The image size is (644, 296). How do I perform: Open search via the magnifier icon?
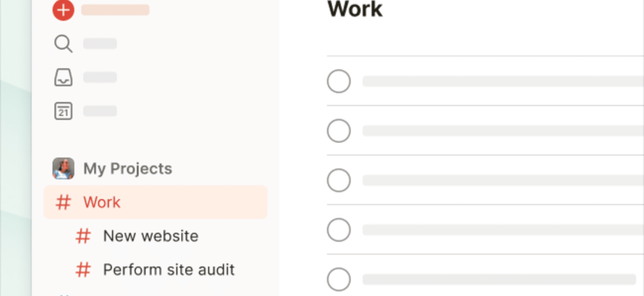[x=64, y=44]
